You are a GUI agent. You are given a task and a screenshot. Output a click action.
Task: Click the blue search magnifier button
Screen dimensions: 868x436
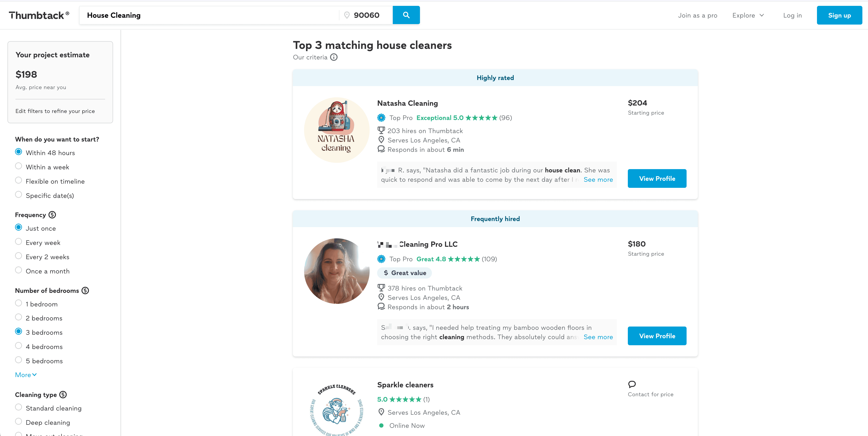[406, 15]
